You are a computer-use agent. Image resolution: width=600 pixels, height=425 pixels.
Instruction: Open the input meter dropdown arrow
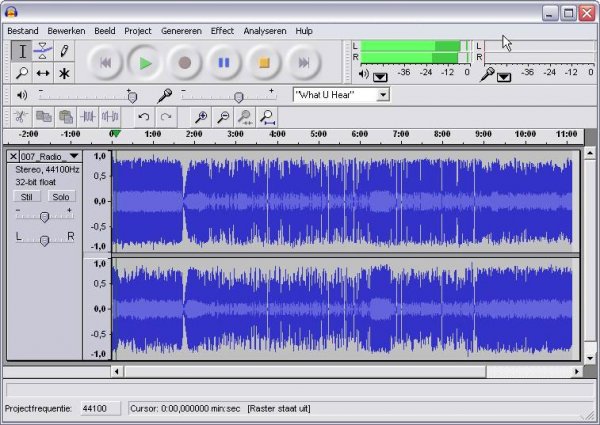504,77
